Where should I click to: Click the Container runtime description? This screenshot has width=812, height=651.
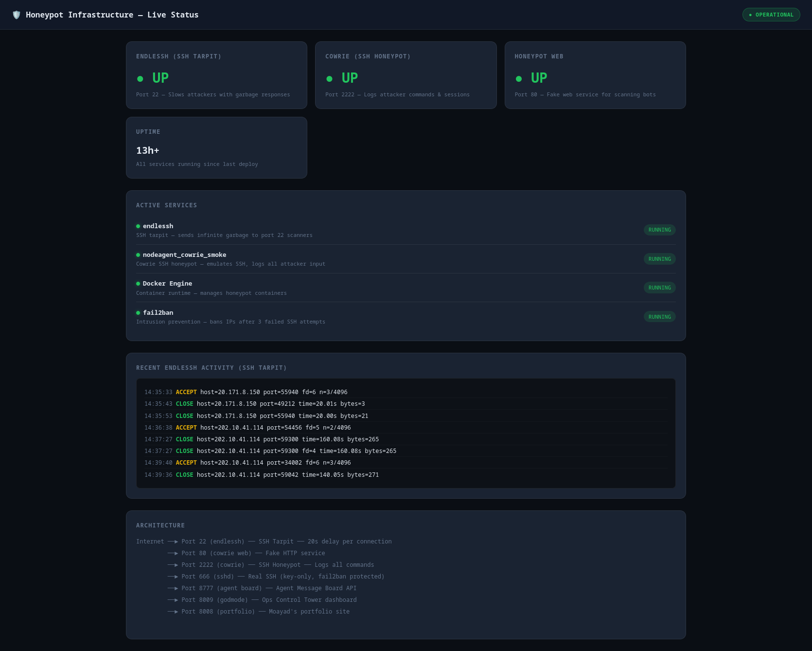[212, 293]
